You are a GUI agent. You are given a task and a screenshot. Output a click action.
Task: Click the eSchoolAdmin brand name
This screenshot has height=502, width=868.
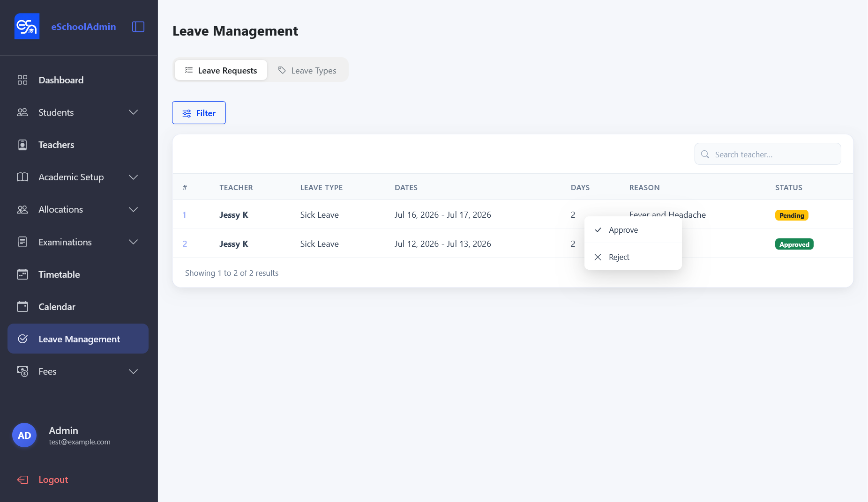tap(83, 27)
